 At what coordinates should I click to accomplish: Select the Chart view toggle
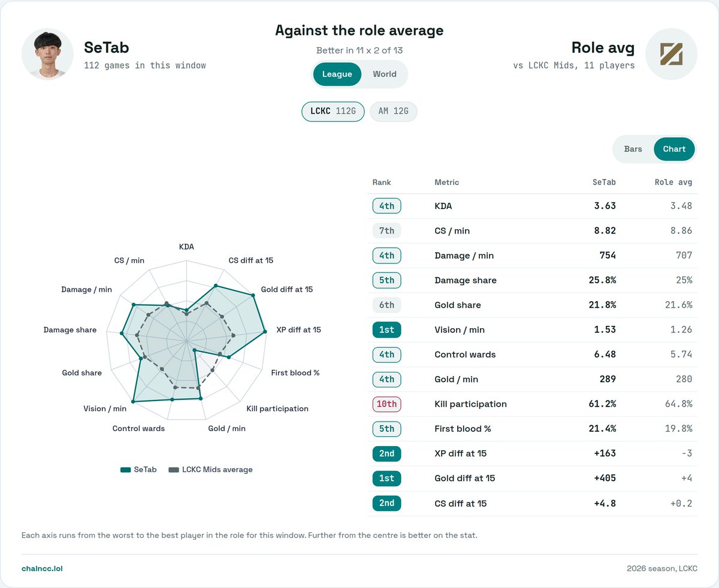pyautogui.click(x=674, y=149)
